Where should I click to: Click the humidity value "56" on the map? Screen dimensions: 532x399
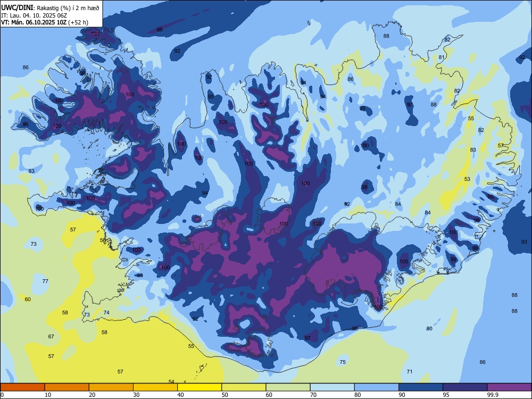[103, 240]
